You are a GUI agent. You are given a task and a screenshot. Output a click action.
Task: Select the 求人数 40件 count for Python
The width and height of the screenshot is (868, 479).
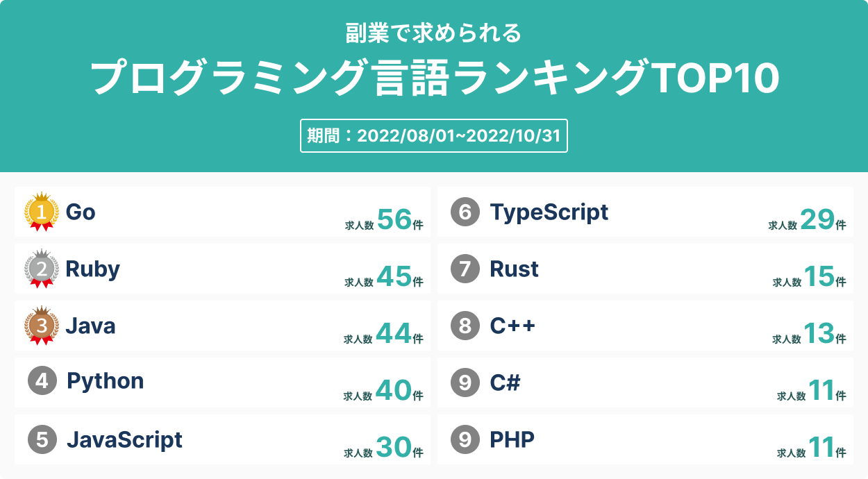383,391
